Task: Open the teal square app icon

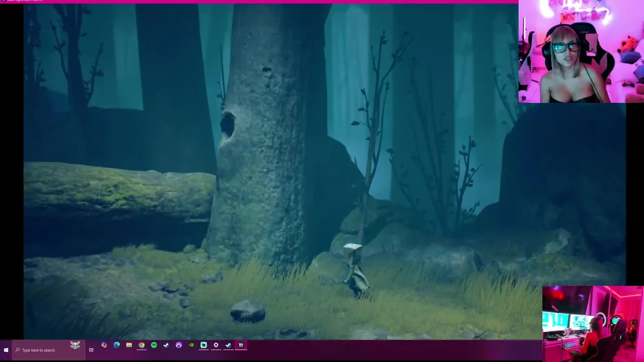Action: [204, 345]
